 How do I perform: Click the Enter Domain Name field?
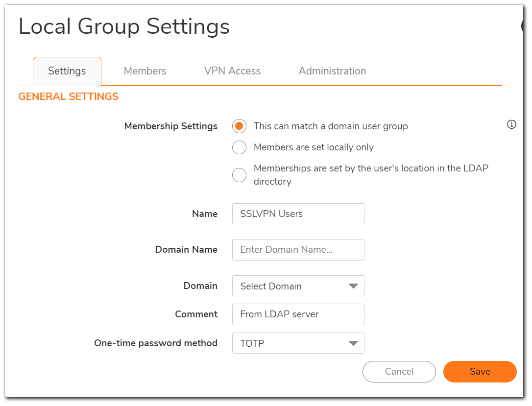coord(298,250)
